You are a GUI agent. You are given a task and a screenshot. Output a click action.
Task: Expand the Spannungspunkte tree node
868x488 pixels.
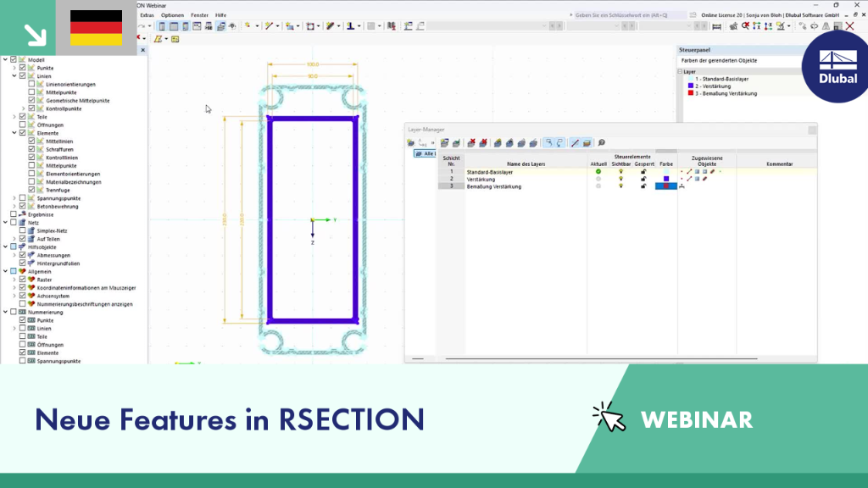(x=14, y=198)
